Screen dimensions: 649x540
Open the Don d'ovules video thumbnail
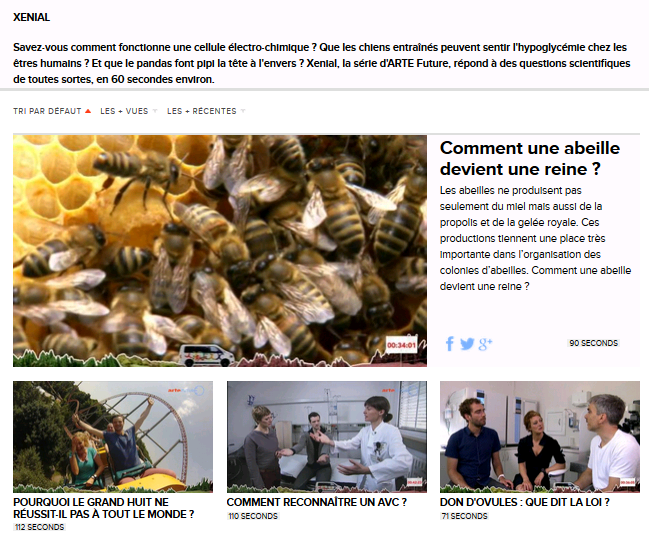(540, 437)
